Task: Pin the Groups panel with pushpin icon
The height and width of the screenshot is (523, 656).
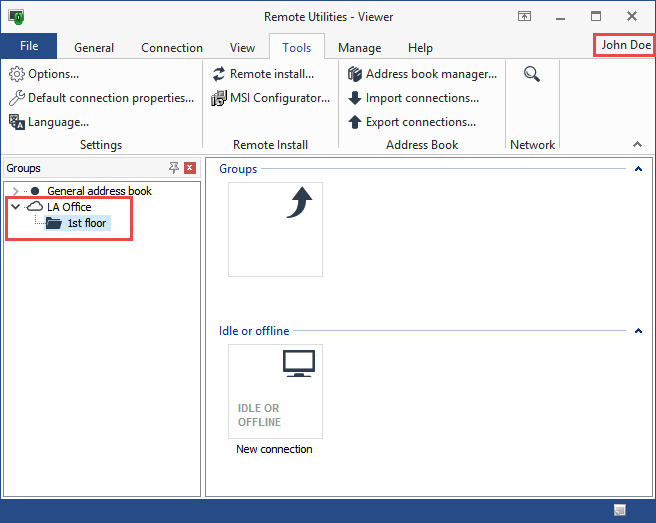Action: [x=174, y=168]
